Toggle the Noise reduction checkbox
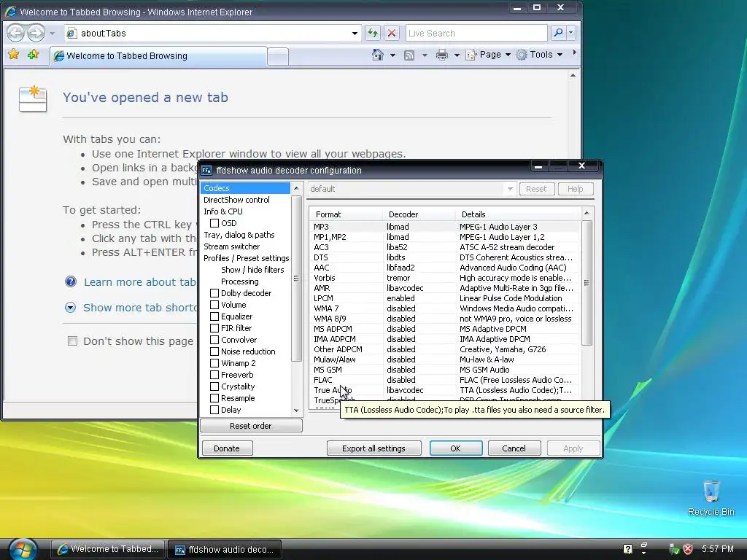This screenshot has height=560, width=747. (214, 351)
